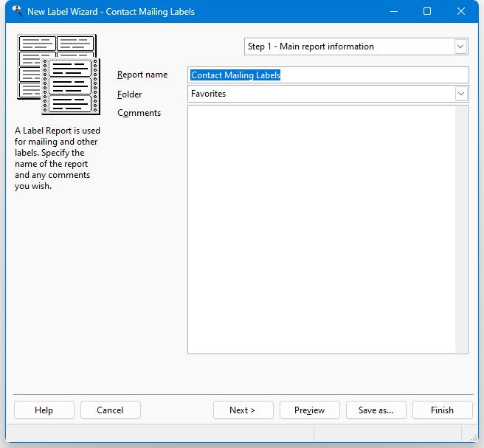Go to next step with Next >
Screen dimensions: 484x448
pos(243,410)
